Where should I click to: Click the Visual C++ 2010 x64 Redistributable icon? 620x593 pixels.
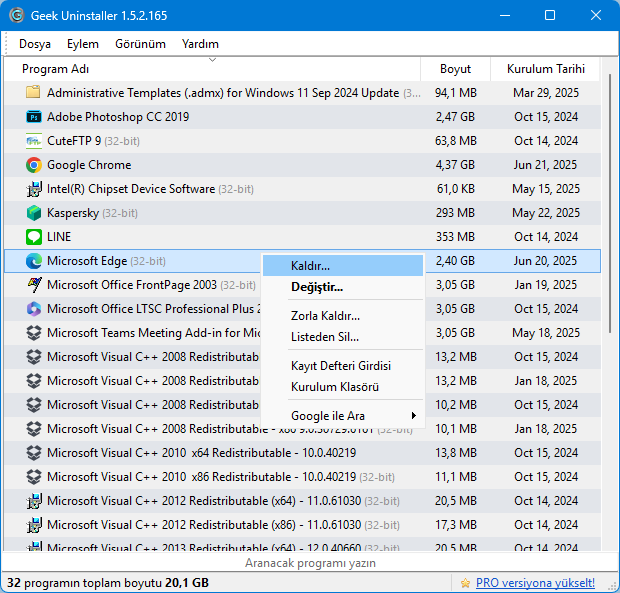(34, 453)
